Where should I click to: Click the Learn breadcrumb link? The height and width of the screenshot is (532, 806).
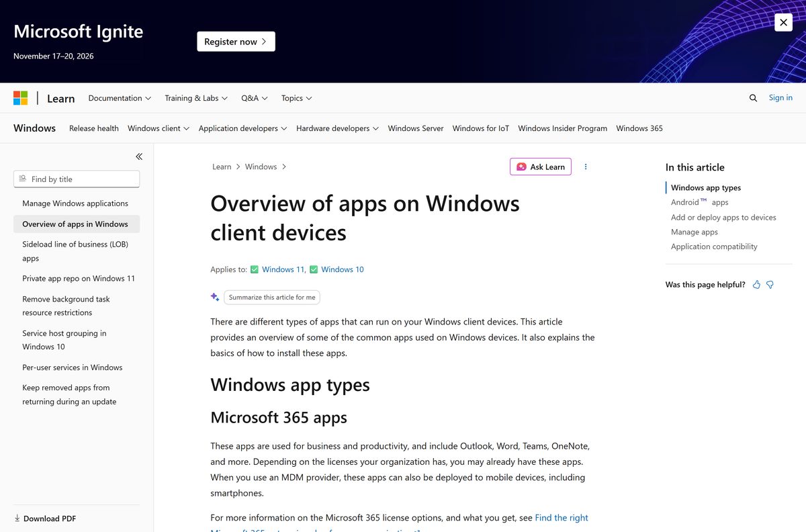pos(222,167)
